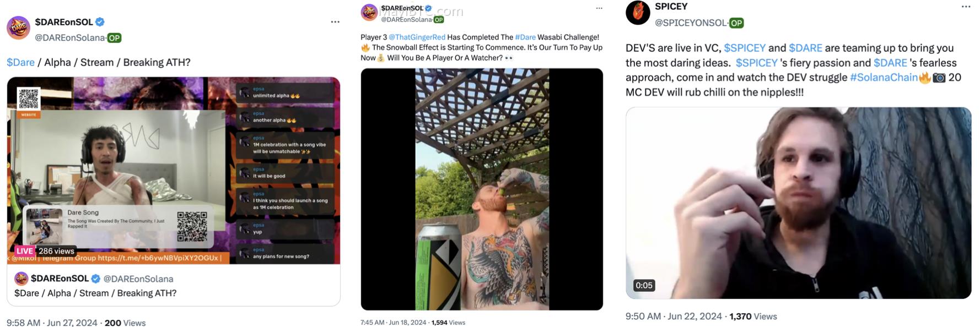Open the quoted $DAREonSOL tweet card
The image size is (980, 327).
coord(174,192)
